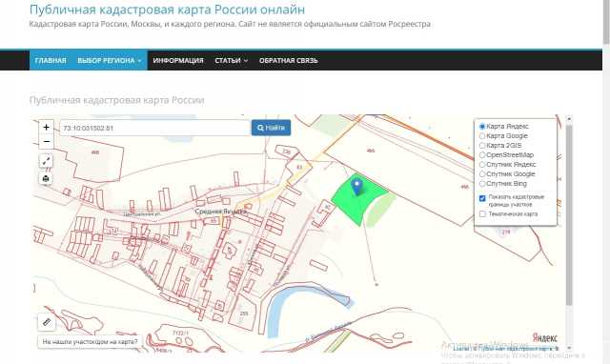Activate the ruler measurement tool
The image size is (610, 364).
47,322
